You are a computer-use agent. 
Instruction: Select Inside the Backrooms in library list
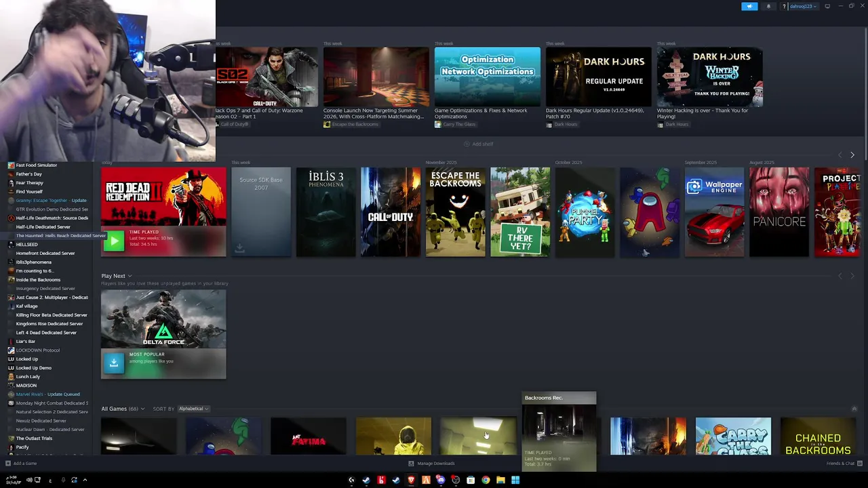[38, 279]
